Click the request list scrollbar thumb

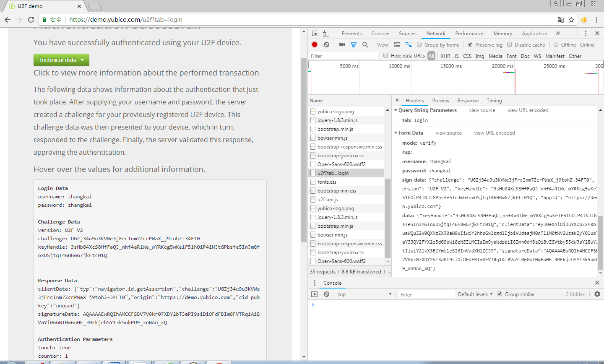point(388,218)
